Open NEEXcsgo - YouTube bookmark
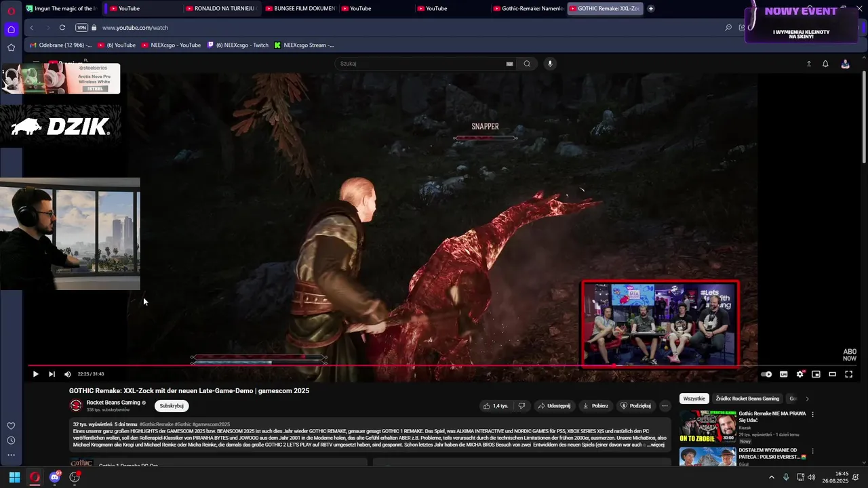This screenshot has height=488, width=868. coord(172,45)
